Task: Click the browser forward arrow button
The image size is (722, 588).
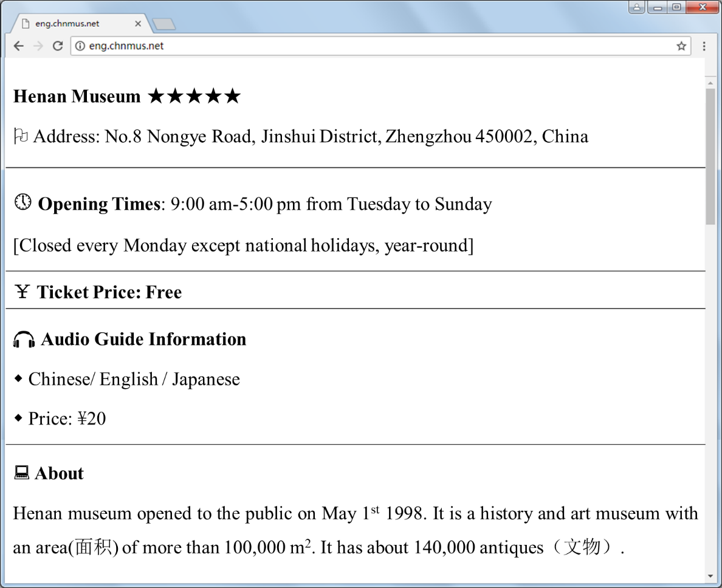Action: point(38,46)
